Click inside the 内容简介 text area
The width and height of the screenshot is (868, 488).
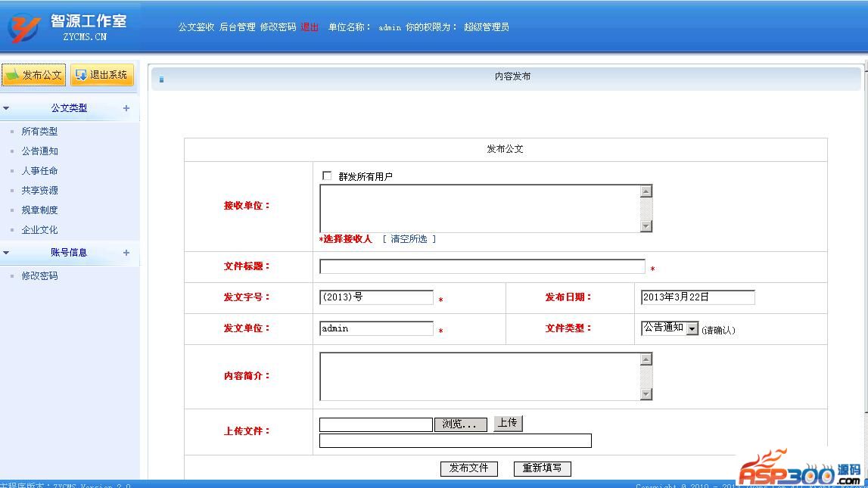pos(480,376)
